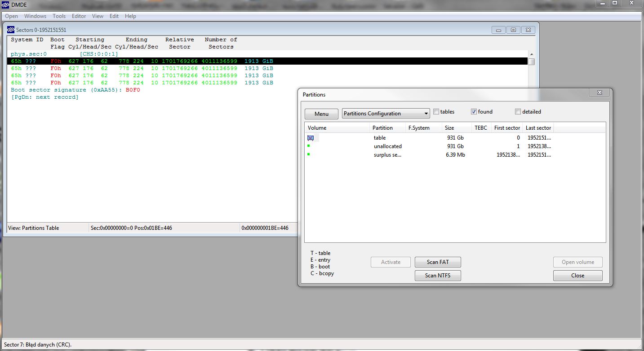Select the "unallocated" partition row label
644x351 pixels.
(x=388, y=146)
